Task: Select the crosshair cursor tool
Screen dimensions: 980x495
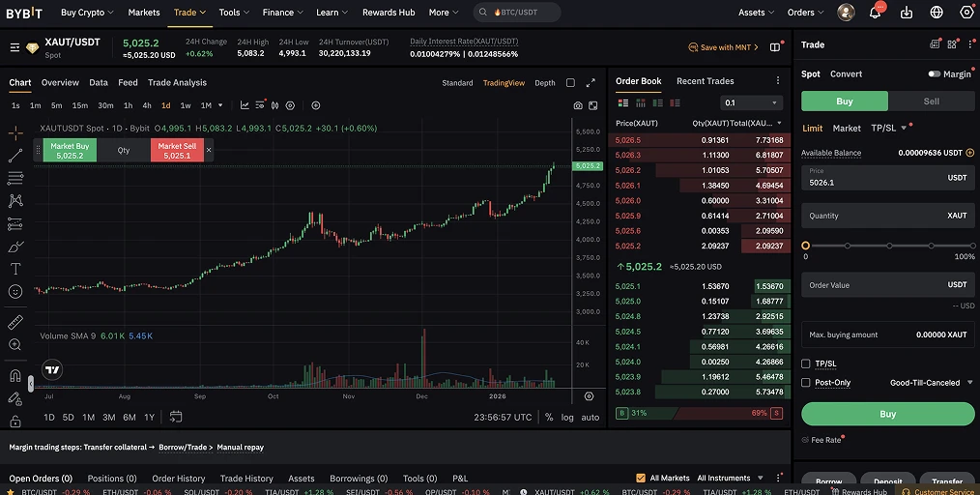Action: (x=15, y=132)
